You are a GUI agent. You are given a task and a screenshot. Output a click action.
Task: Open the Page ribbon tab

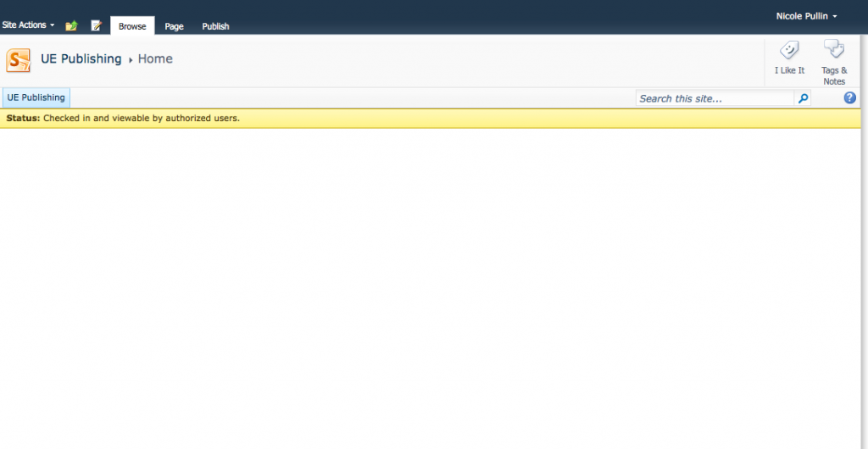(174, 26)
